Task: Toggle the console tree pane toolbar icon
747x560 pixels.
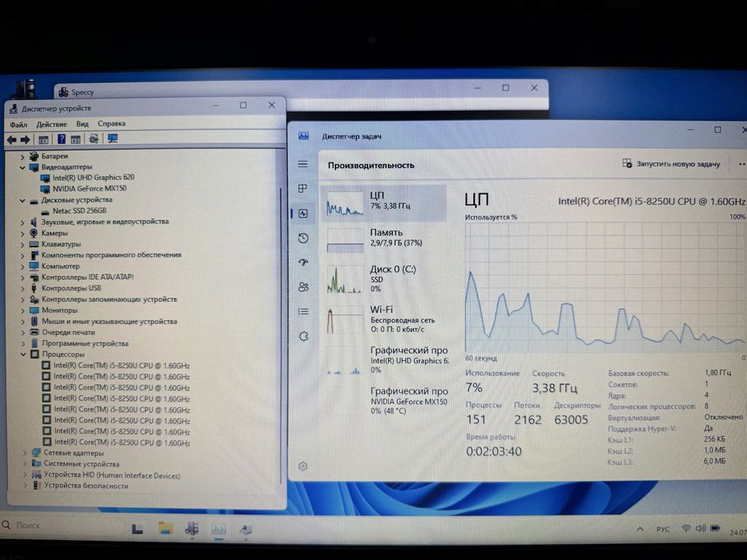Action: 43,139
